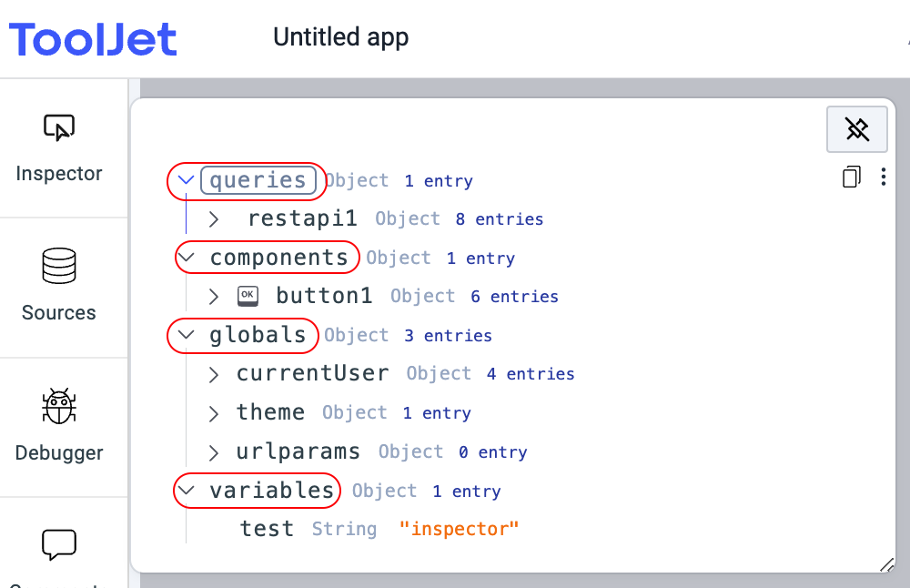Screen dimensions: 910x588
Task: Select the test variable row
Action: (x=267, y=529)
